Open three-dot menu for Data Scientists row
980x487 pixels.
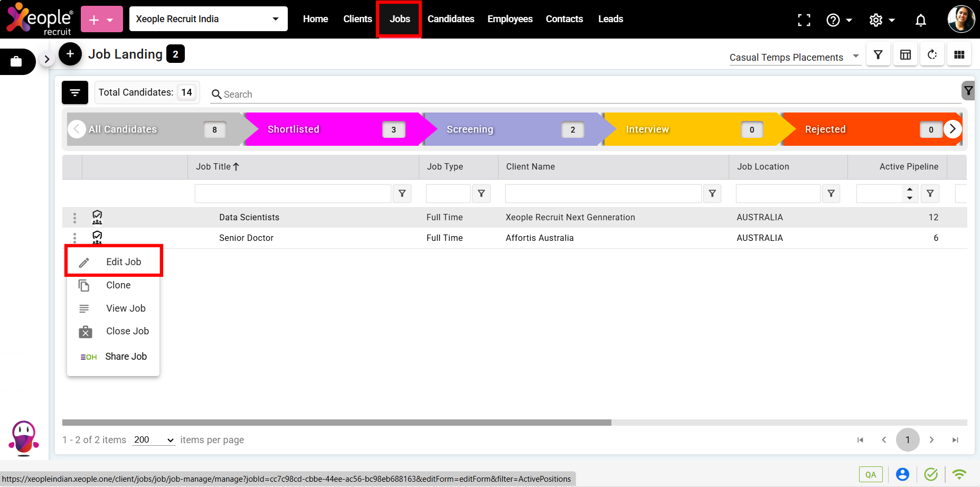pos(74,218)
